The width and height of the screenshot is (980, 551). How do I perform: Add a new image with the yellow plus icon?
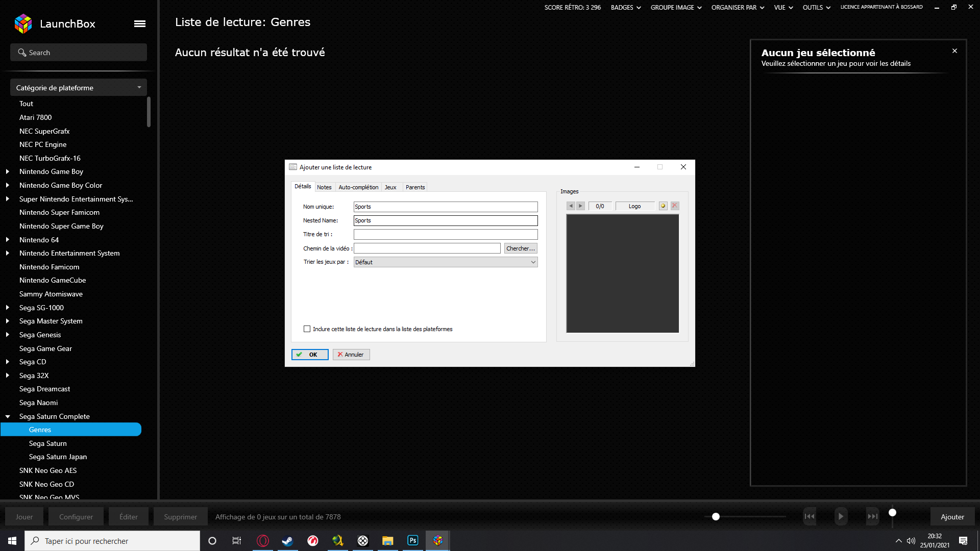click(663, 206)
